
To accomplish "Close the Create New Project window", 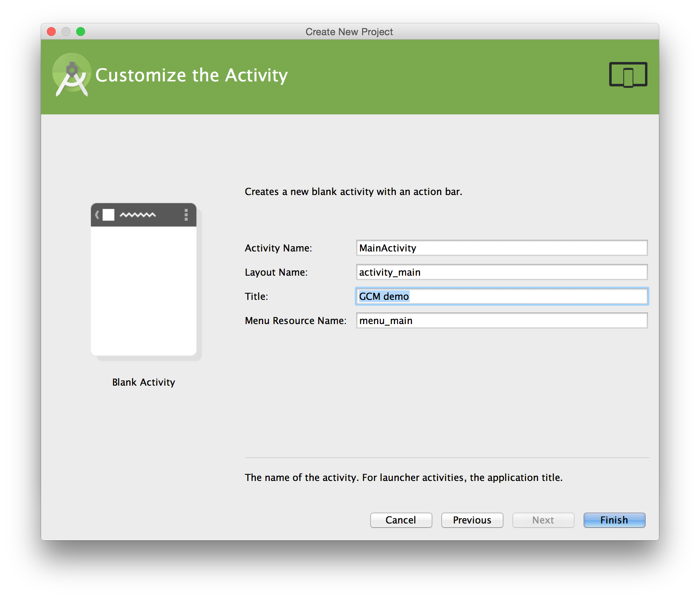I will pyautogui.click(x=51, y=32).
